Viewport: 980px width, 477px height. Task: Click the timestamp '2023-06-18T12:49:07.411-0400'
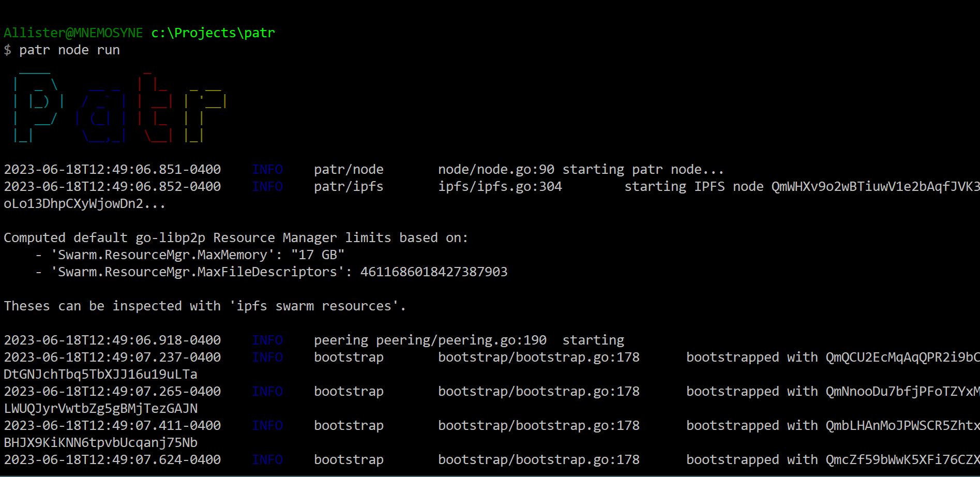(x=112, y=426)
